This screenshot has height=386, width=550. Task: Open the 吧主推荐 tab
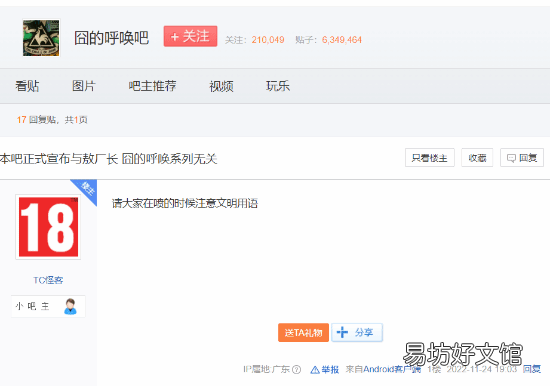tap(152, 86)
